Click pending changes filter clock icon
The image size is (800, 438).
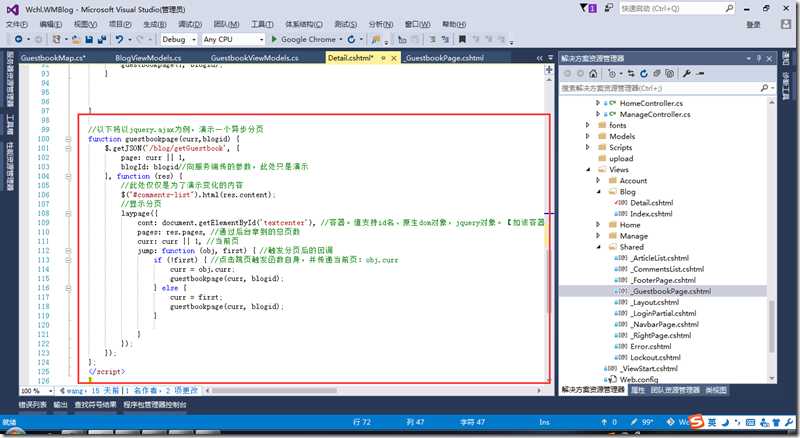click(612, 74)
